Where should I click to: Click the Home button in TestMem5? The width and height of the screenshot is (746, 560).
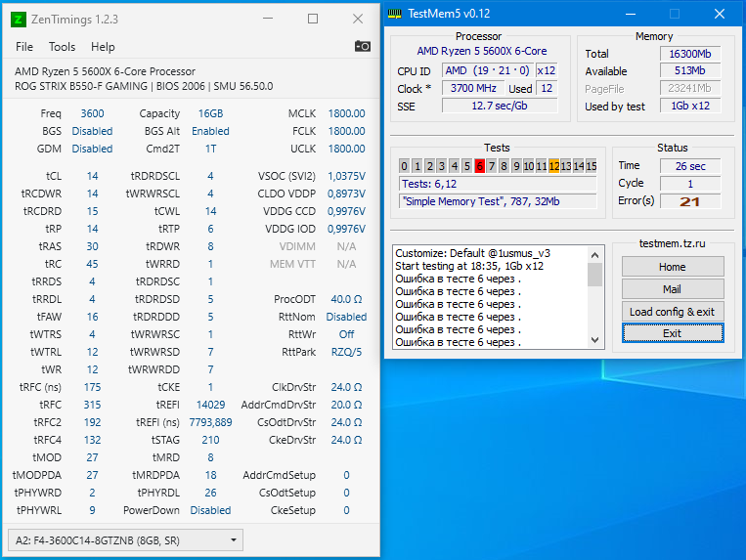point(673,267)
